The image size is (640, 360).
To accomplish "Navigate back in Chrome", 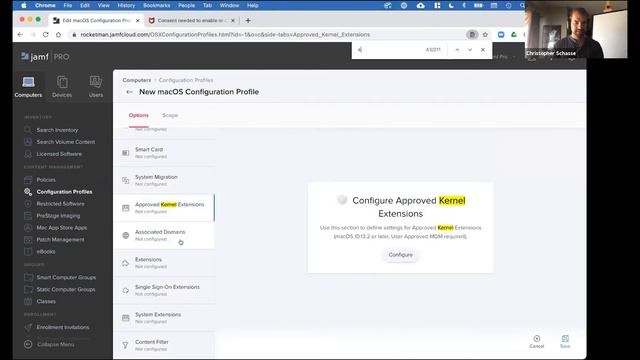I will [x=20, y=35].
